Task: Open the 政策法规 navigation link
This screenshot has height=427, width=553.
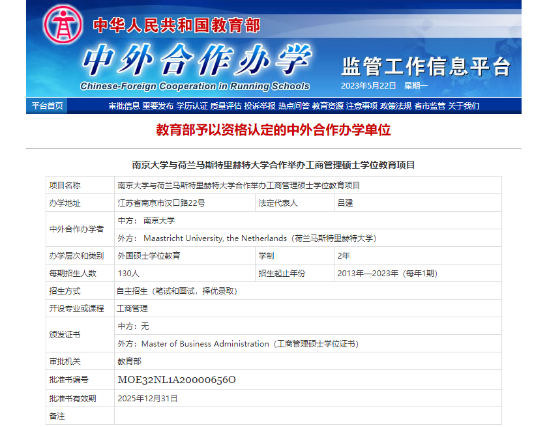Action: pos(396,106)
